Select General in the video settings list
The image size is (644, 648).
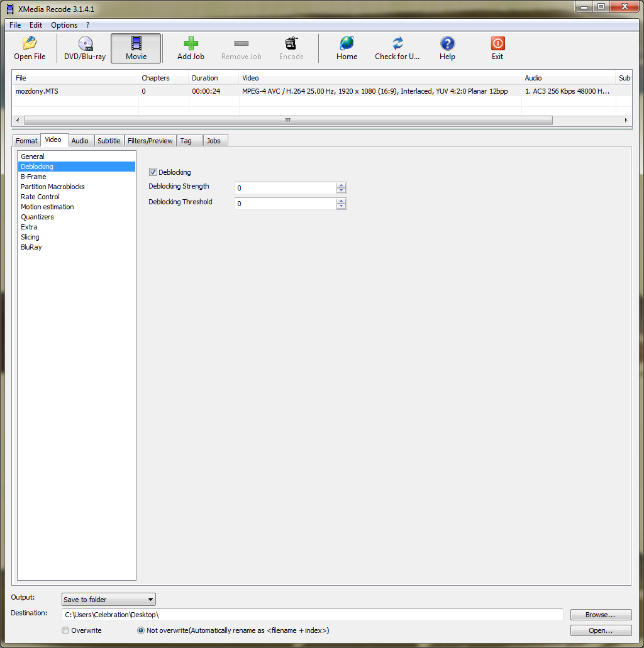[x=77, y=157]
